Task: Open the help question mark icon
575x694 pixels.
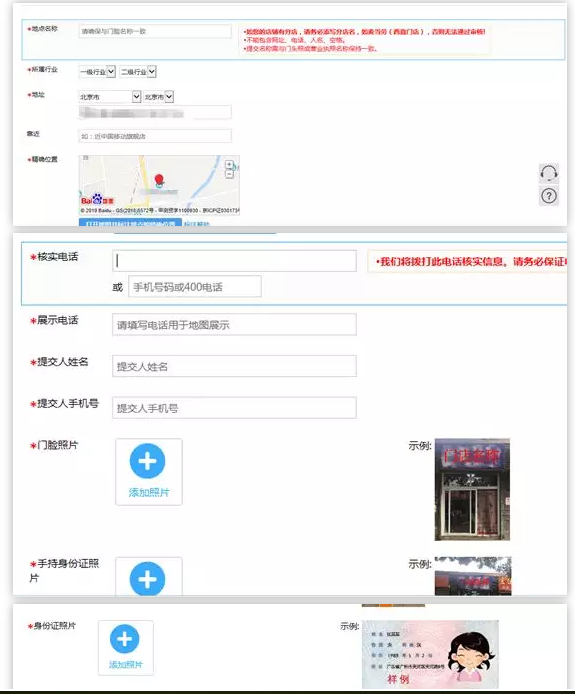Action: 549,196
